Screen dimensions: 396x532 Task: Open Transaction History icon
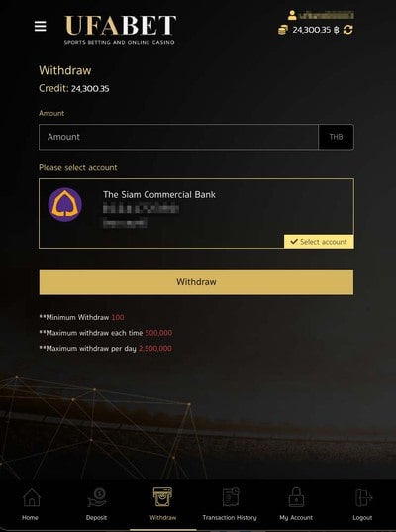pyautogui.click(x=231, y=497)
